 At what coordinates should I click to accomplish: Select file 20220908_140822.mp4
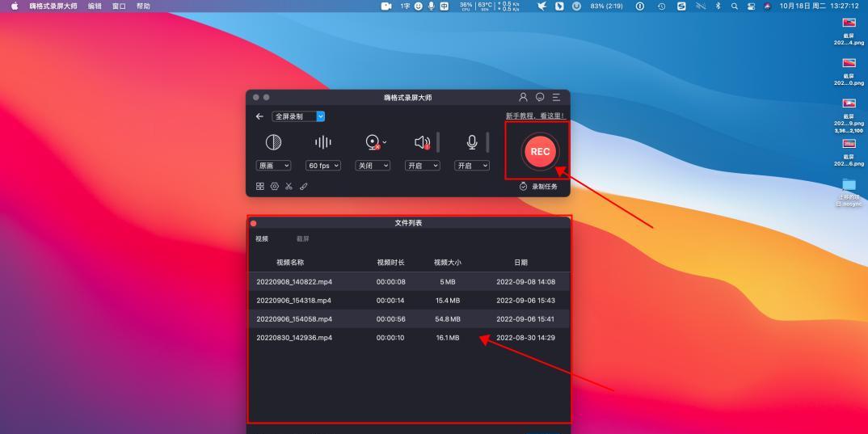coord(409,282)
